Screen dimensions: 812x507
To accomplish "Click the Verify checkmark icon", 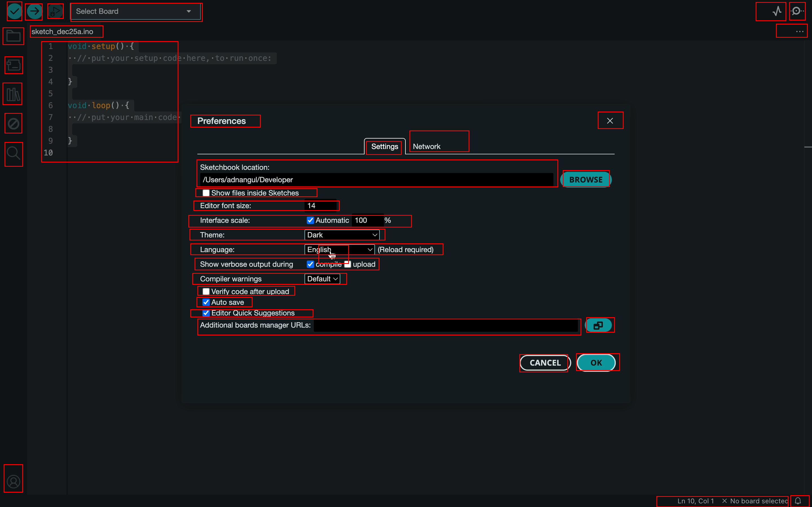I will click(x=14, y=11).
